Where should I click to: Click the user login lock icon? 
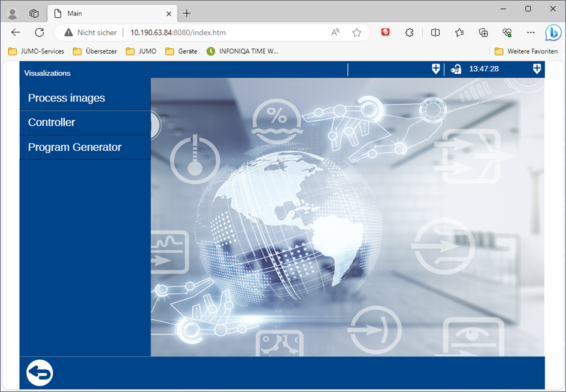(456, 69)
